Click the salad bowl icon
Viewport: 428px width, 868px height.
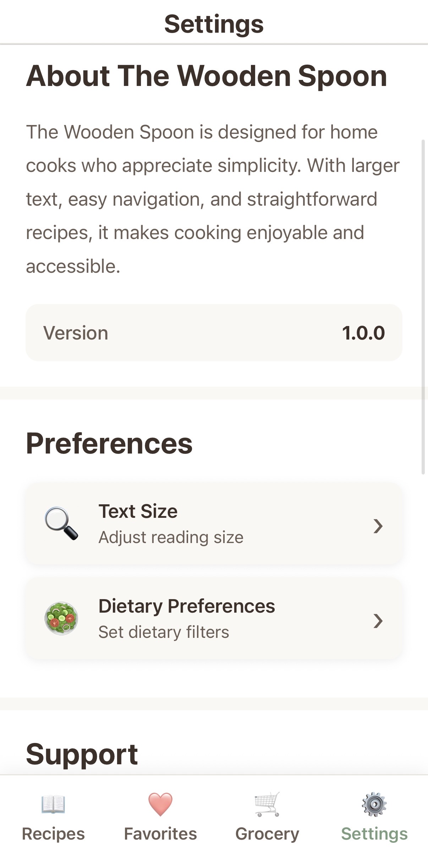coord(61,618)
